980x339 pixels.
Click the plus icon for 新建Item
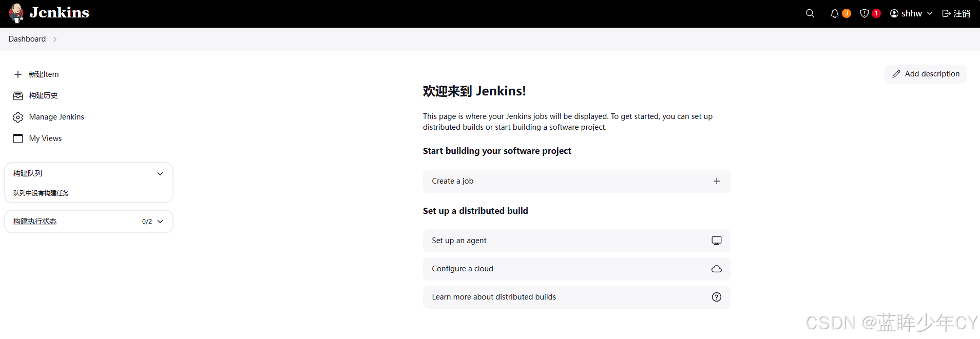(x=18, y=74)
